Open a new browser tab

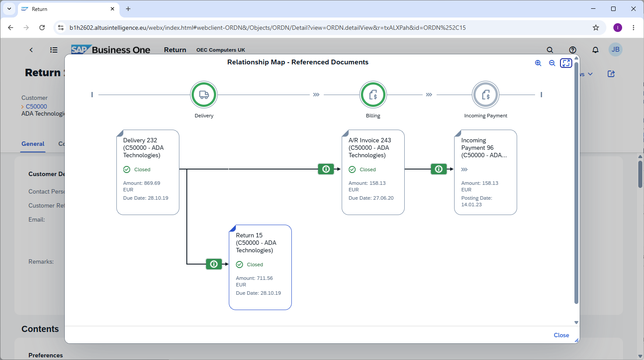(x=128, y=9)
